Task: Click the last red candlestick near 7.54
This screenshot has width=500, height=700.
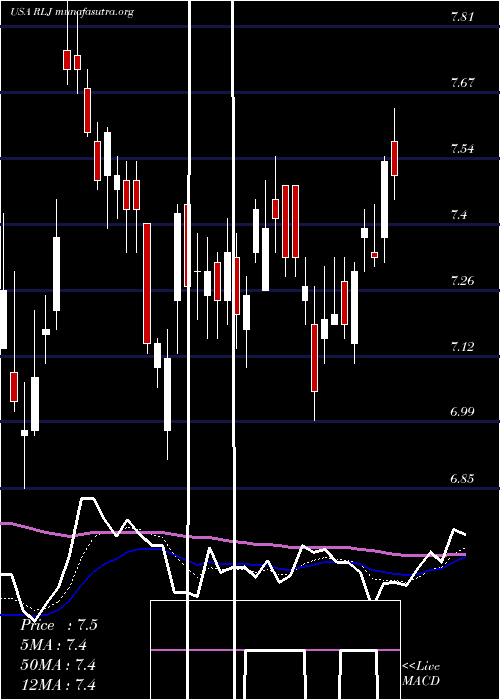Action: pyautogui.click(x=394, y=158)
